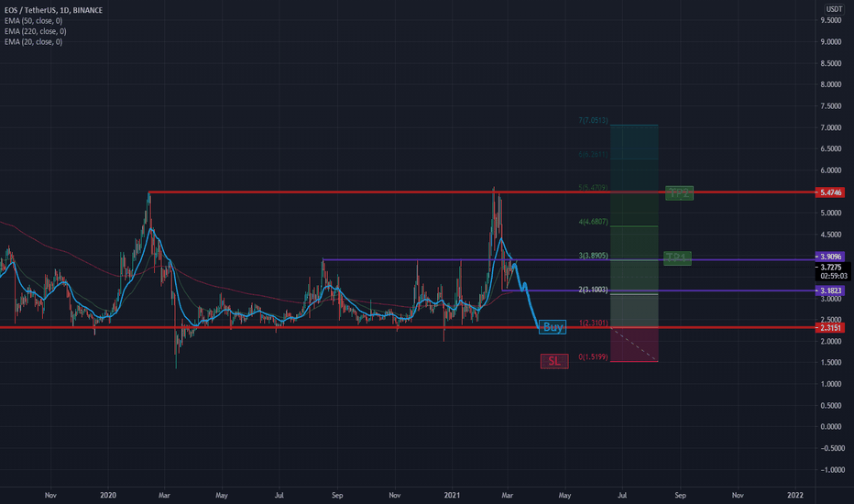Select Fibonacci level 0(1.5199) label
Viewport: 854px width, 504px height.
pyautogui.click(x=593, y=356)
